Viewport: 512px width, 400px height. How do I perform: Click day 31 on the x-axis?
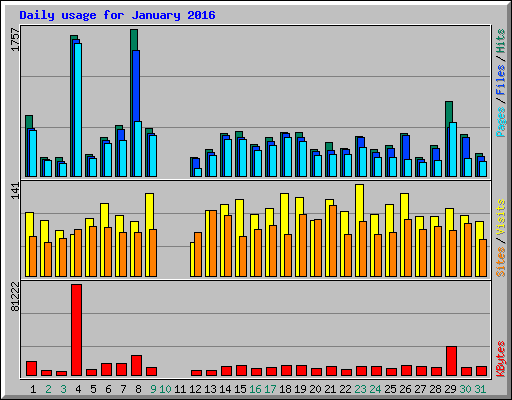(480, 389)
